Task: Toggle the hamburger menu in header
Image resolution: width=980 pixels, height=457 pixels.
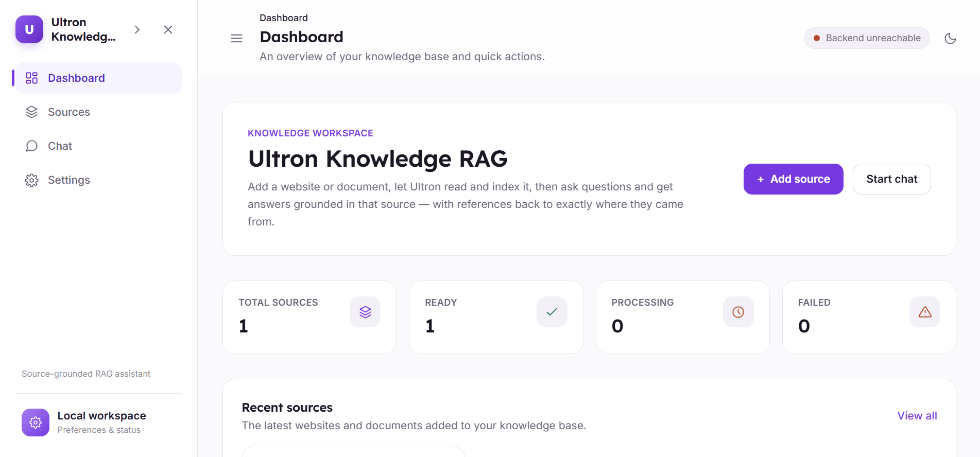Action: coord(237,38)
